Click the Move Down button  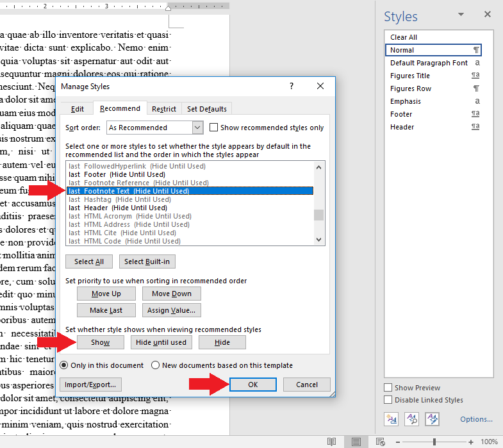click(x=172, y=294)
